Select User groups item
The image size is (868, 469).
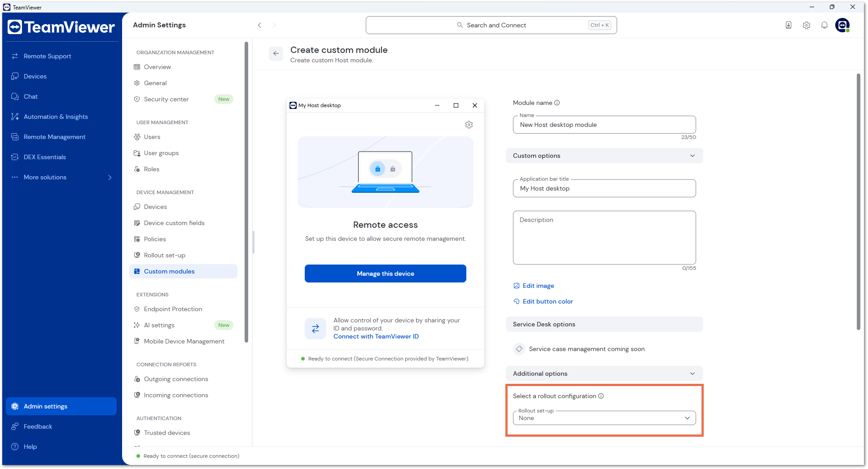(183, 153)
